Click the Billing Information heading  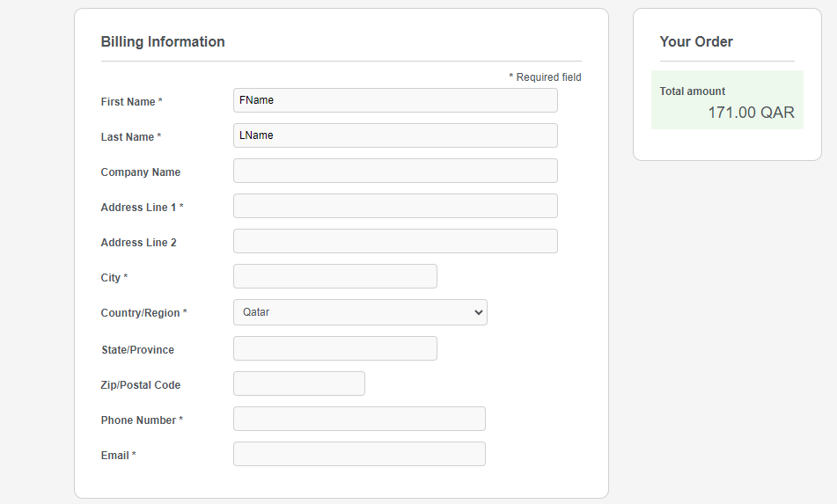tap(163, 42)
